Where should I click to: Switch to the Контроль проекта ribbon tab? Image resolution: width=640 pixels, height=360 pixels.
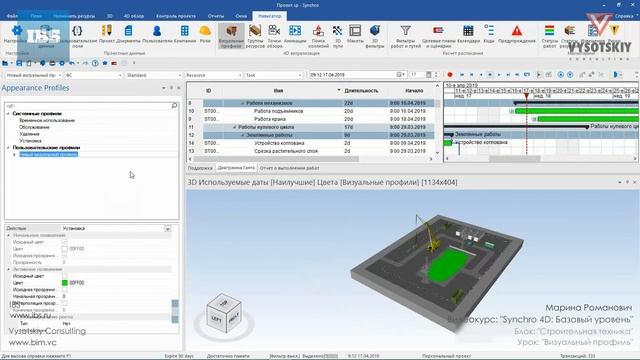176,16
